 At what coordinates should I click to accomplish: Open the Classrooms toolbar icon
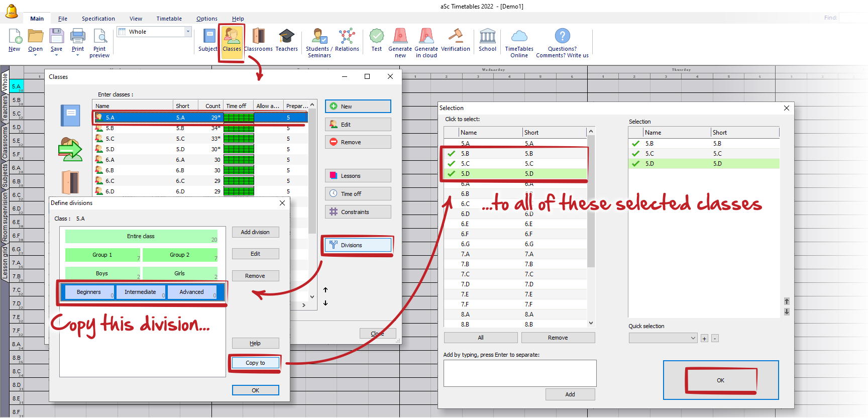click(258, 40)
